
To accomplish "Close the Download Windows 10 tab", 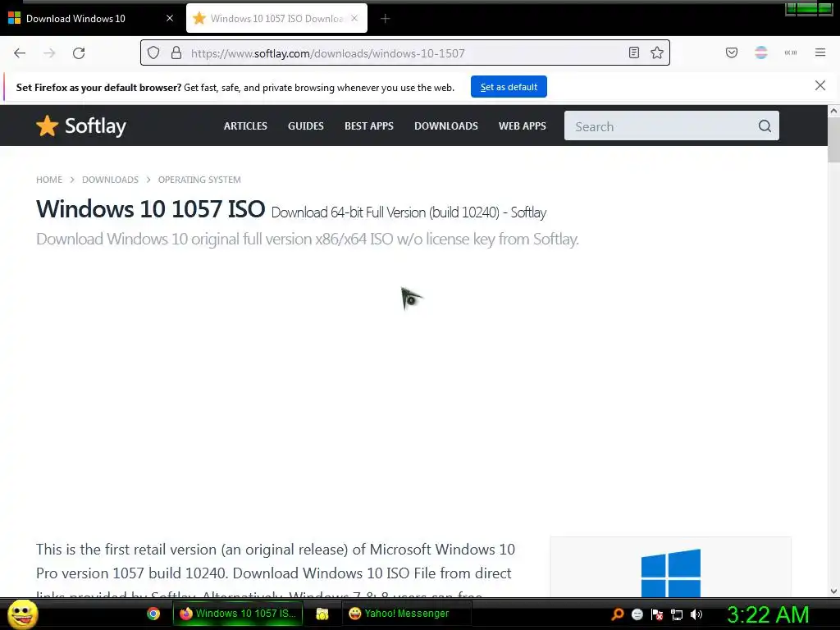I will 169,18.
